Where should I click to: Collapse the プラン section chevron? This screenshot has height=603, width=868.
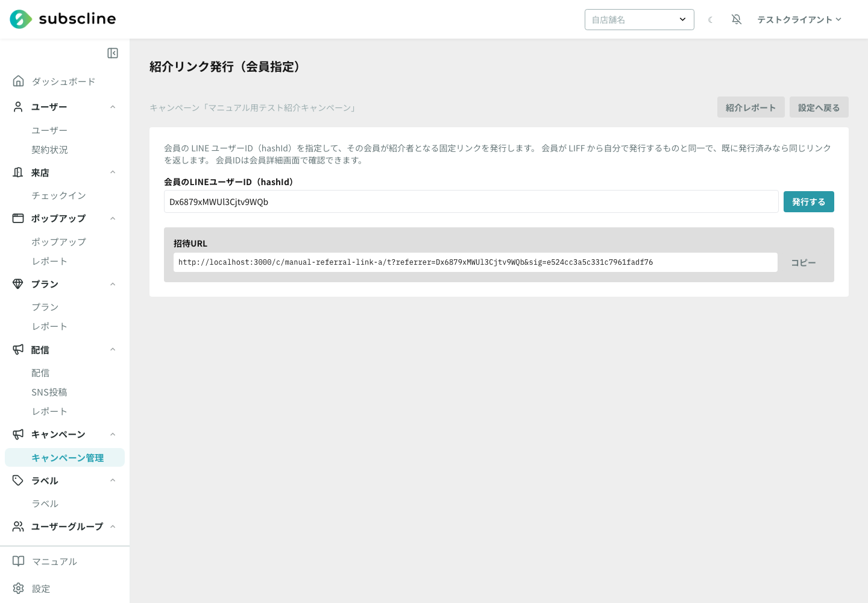(x=113, y=284)
